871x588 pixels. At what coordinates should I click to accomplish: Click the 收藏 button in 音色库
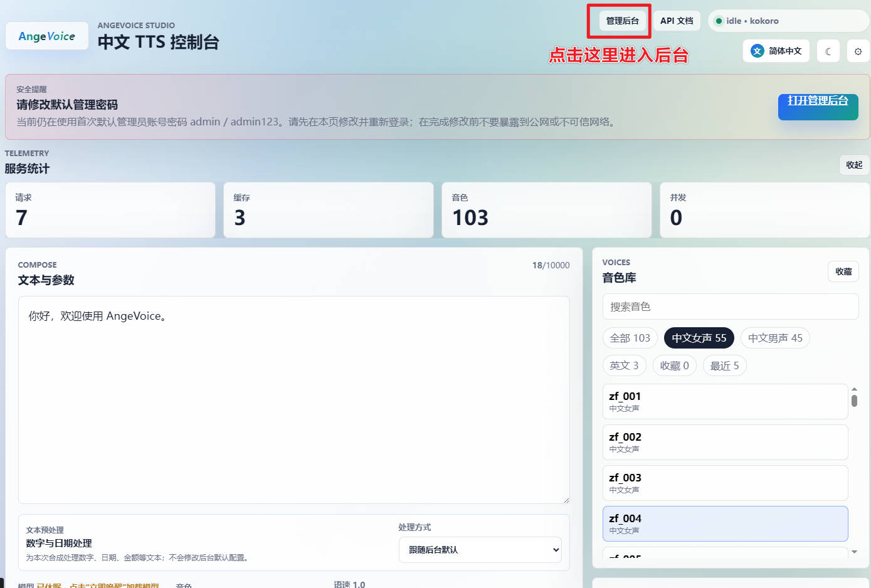pyautogui.click(x=843, y=271)
